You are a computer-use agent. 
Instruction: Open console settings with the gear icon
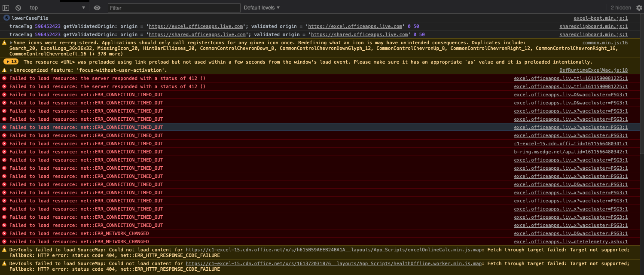639,8
